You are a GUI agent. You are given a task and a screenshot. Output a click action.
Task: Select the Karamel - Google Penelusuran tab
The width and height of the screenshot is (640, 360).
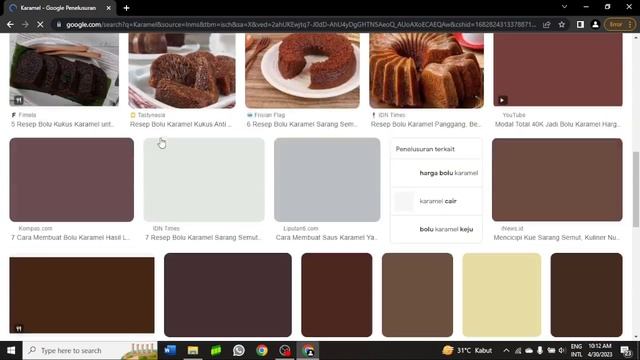coord(60,8)
